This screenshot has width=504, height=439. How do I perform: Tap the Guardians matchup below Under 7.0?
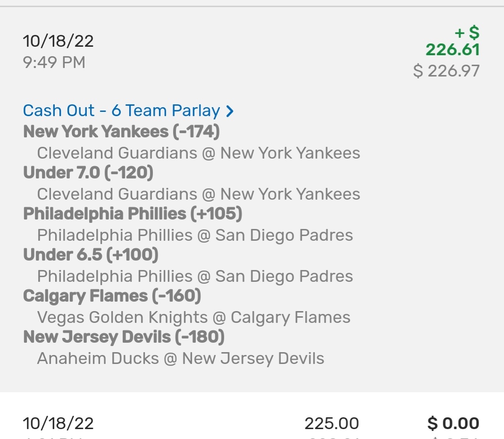coord(198,194)
